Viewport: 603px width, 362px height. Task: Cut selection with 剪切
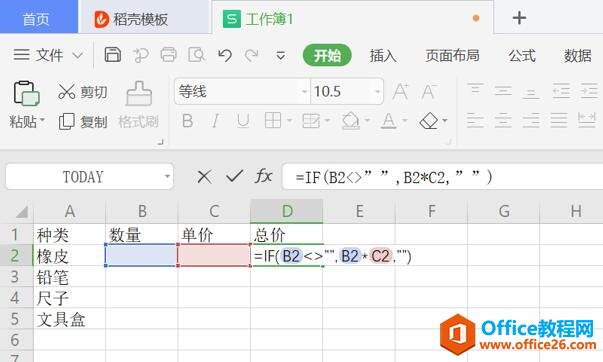pos(83,92)
